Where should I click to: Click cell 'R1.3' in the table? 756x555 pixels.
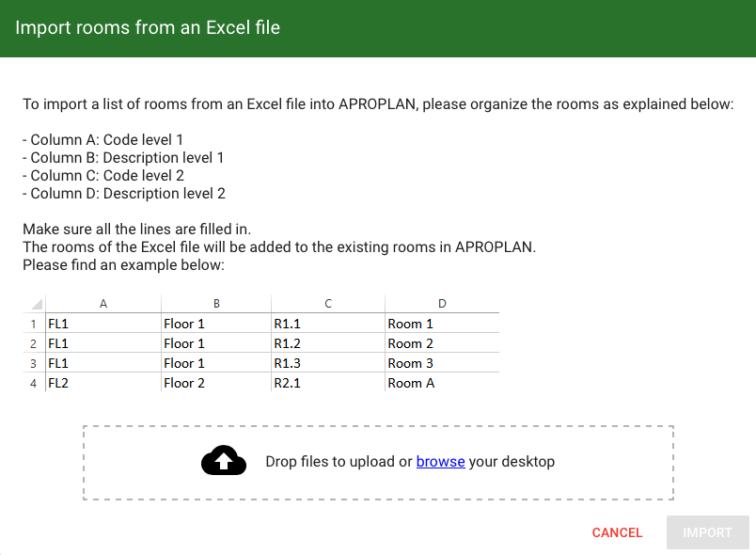click(328, 363)
